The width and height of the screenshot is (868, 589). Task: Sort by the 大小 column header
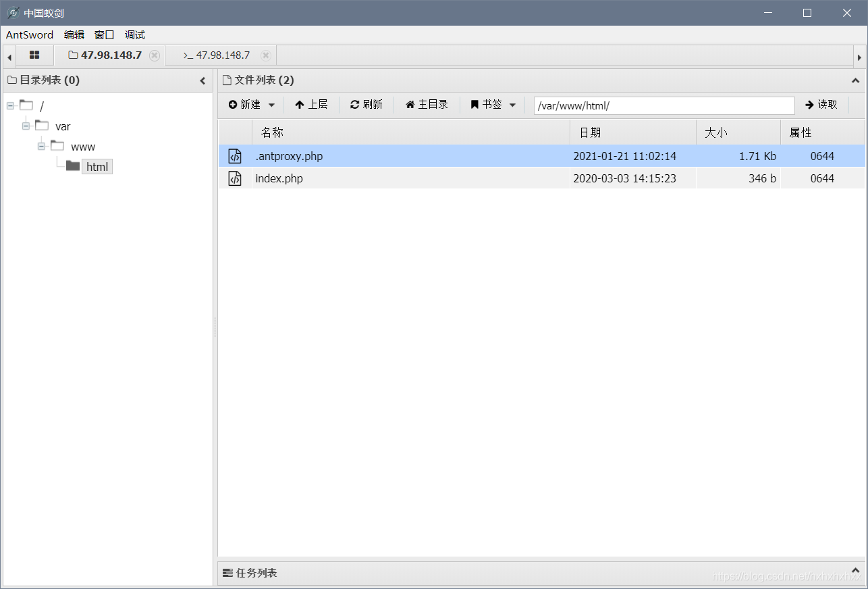pyautogui.click(x=738, y=132)
